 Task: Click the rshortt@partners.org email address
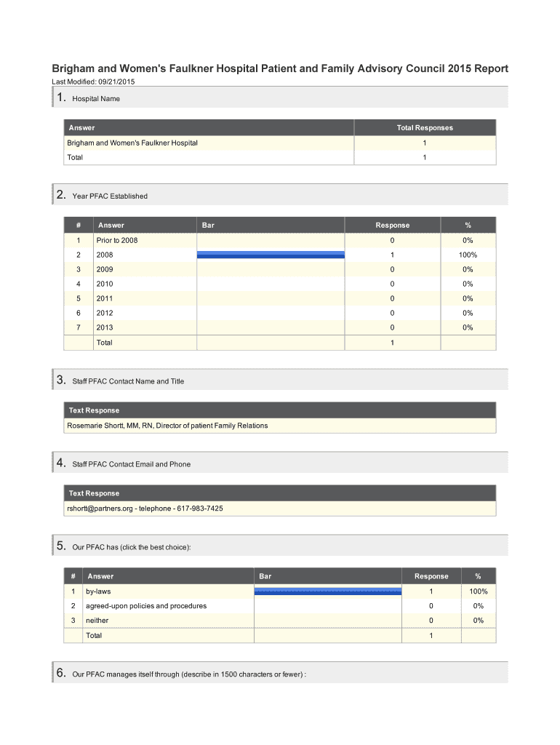[x=100, y=509]
